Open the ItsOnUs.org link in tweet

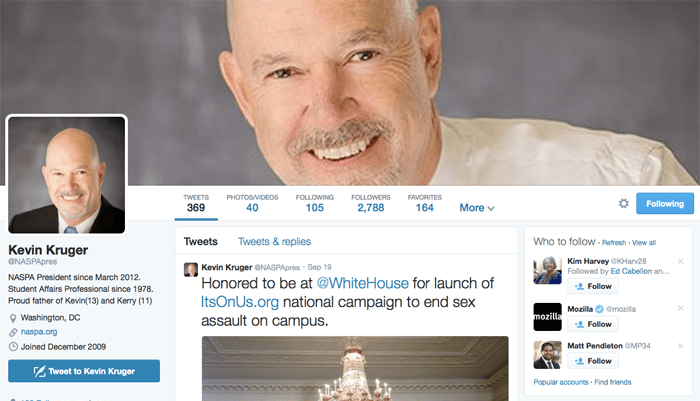[240, 302]
